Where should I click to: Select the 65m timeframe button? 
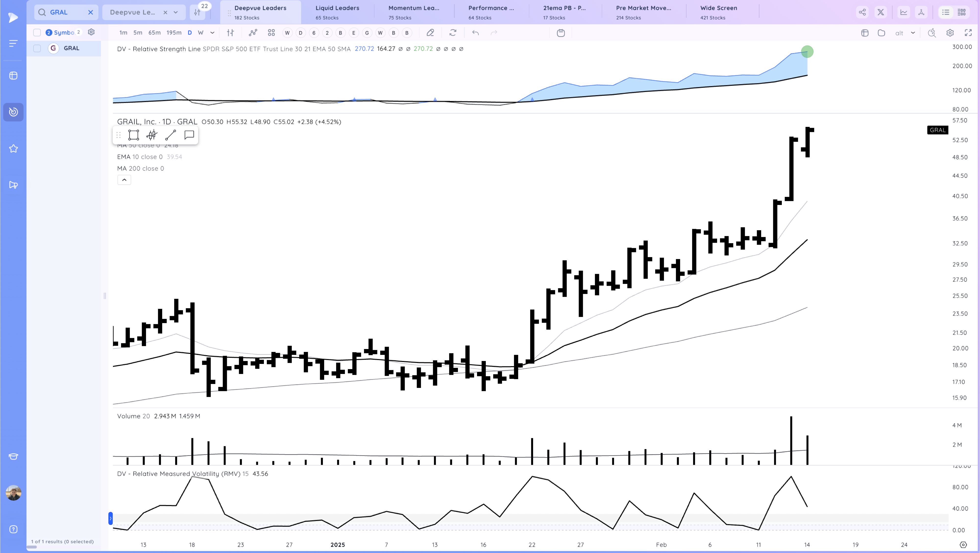(x=154, y=33)
